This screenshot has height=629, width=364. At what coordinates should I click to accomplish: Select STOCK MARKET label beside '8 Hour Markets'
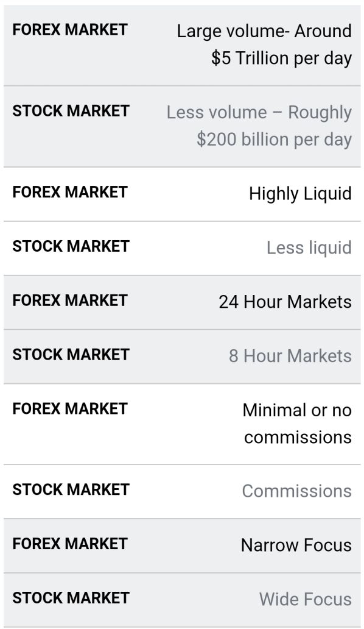pyautogui.click(x=71, y=355)
